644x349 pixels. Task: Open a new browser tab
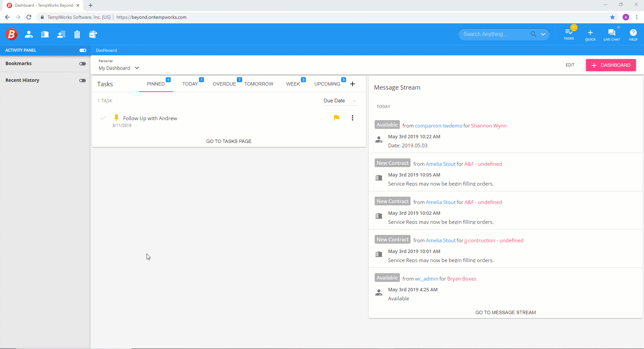point(91,5)
